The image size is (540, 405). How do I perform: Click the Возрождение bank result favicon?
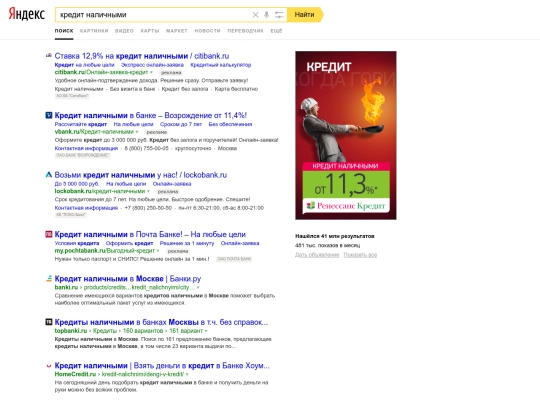49,115
